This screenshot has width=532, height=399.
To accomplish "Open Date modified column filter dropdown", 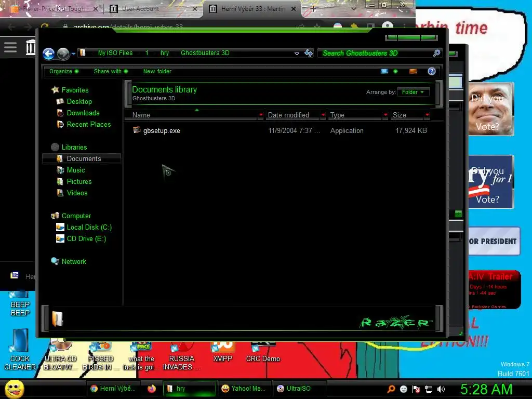I will pos(323,115).
